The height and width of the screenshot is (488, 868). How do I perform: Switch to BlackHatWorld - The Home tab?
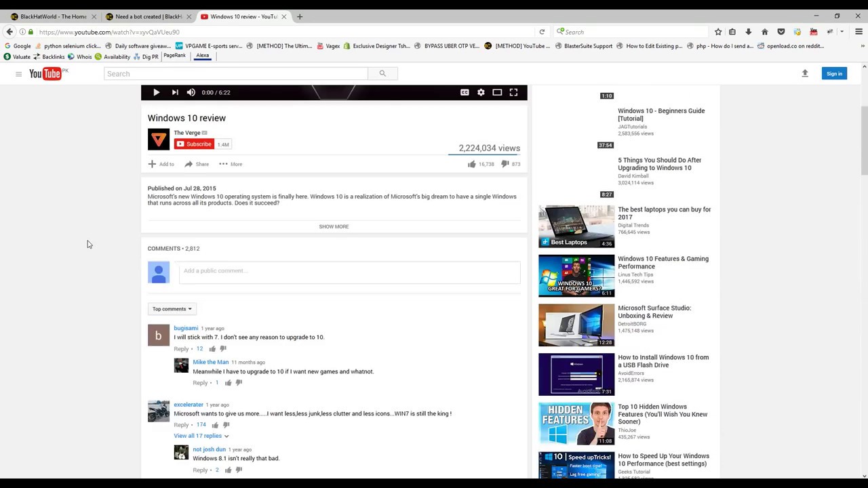point(53,16)
